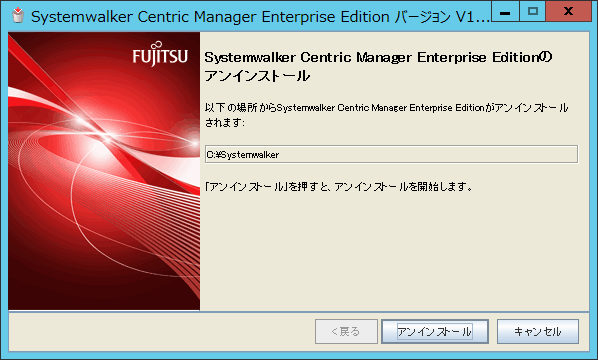Abort the wizard with the キャンセル button
The image size is (598, 360).
[538, 331]
